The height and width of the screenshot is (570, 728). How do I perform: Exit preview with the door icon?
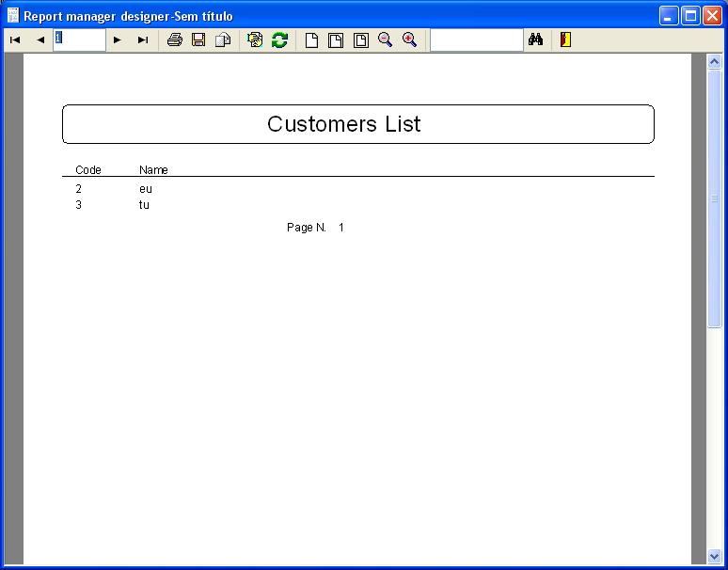pyautogui.click(x=565, y=40)
